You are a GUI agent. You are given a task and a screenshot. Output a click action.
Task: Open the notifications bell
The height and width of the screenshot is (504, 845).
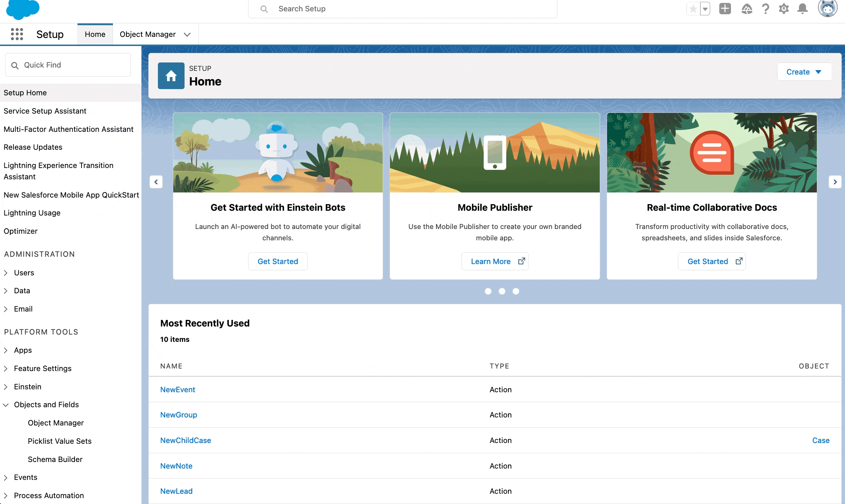[x=802, y=8]
